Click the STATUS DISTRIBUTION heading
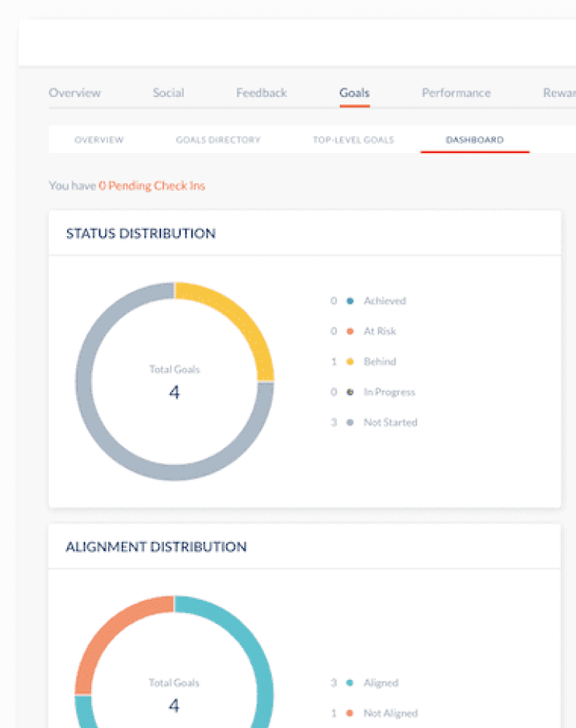This screenshot has width=576, height=728. tap(141, 233)
